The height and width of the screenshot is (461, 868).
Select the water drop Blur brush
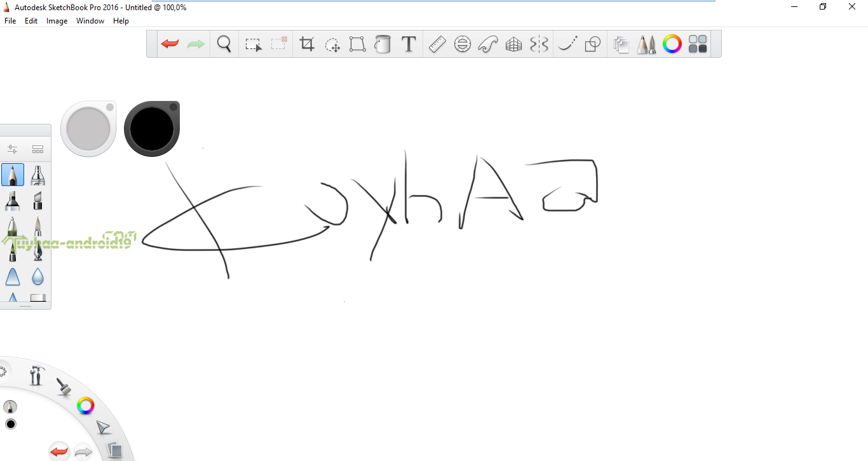tap(37, 277)
